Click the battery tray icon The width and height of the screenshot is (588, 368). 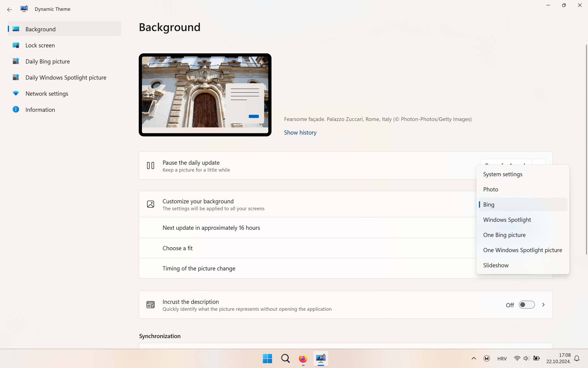(x=536, y=358)
